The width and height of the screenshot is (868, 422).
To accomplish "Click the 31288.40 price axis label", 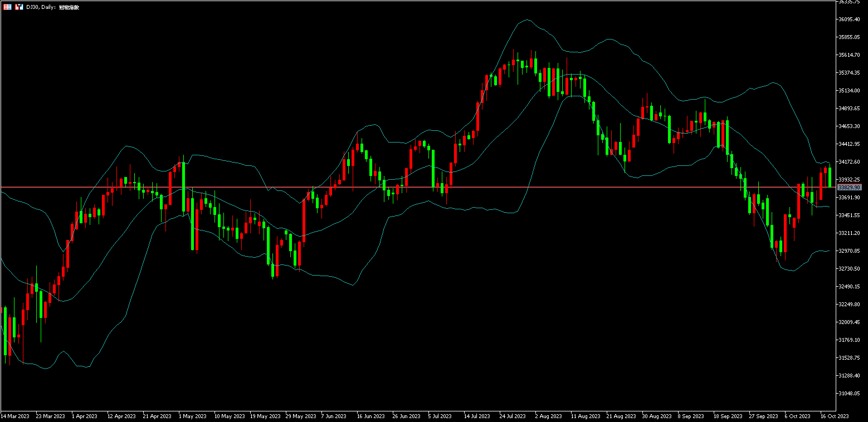I will (x=849, y=376).
